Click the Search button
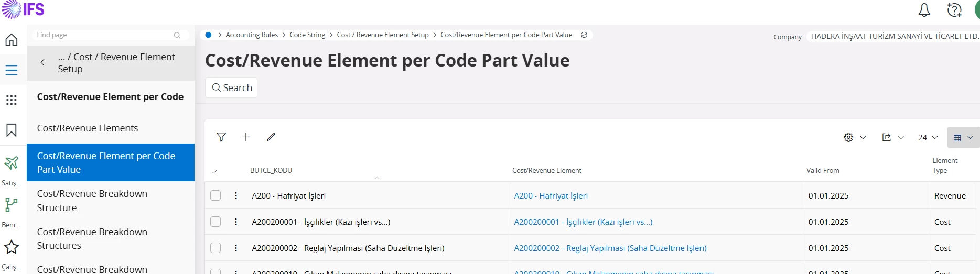The image size is (980, 274). (x=231, y=87)
